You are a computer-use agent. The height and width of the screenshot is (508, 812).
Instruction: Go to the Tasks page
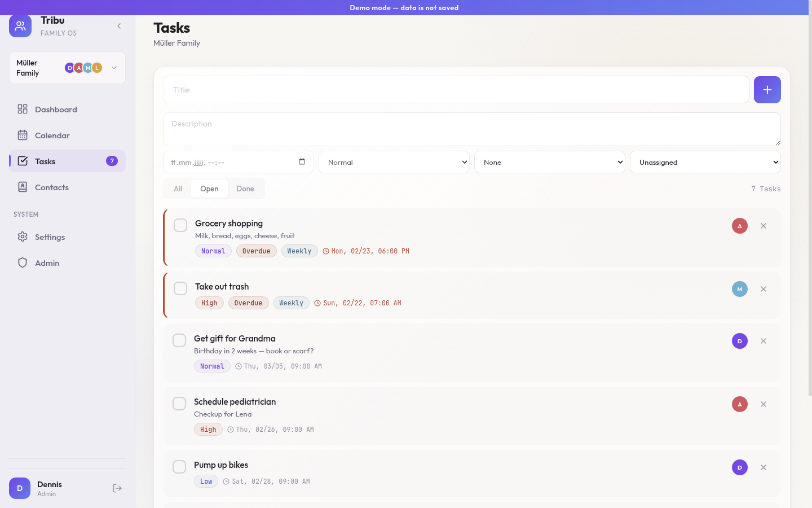point(67,161)
